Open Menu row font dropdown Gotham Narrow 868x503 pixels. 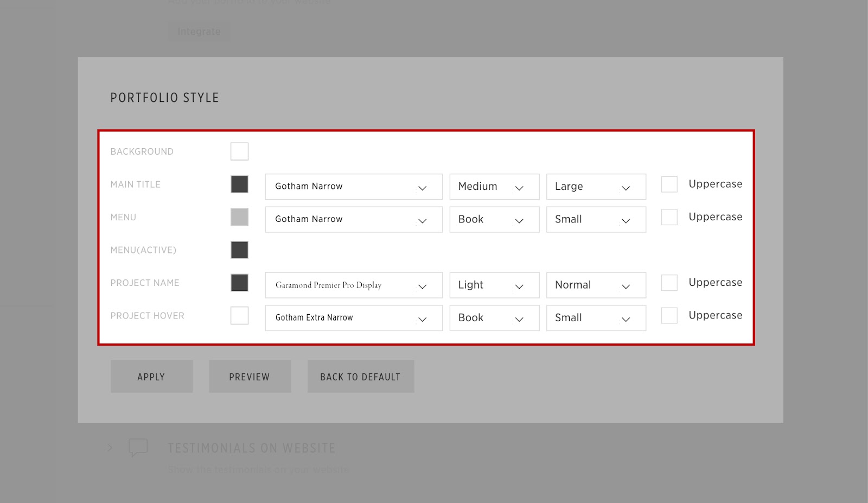(x=354, y=220)
